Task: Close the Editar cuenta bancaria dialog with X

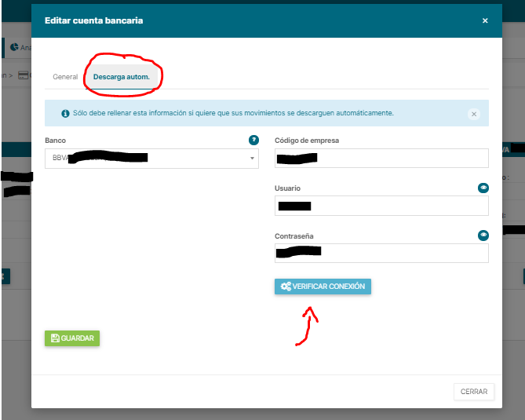Action: click(x=485, y=20)
